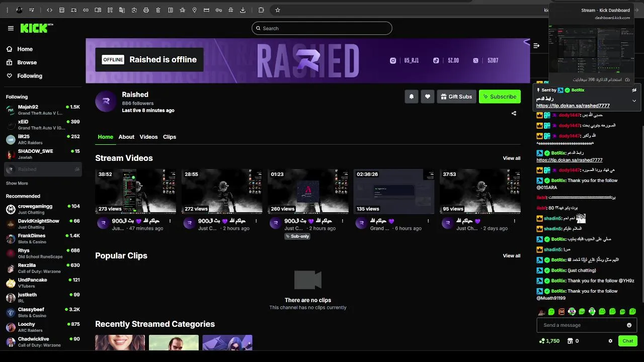
Task: Open SHADOW_SWE followed channel
Action: (x=43, y=154)
